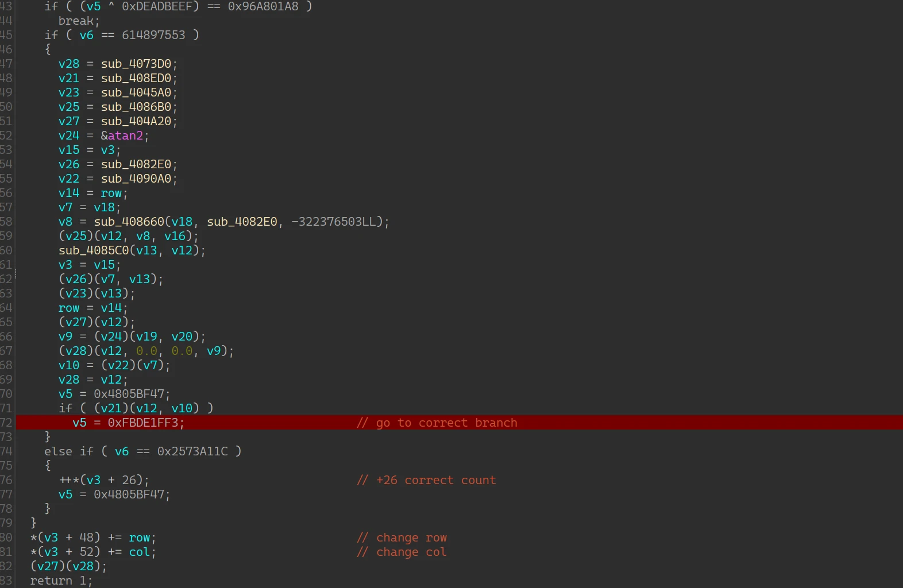Select the sub_4085C0 function call

tap(94, 250)
